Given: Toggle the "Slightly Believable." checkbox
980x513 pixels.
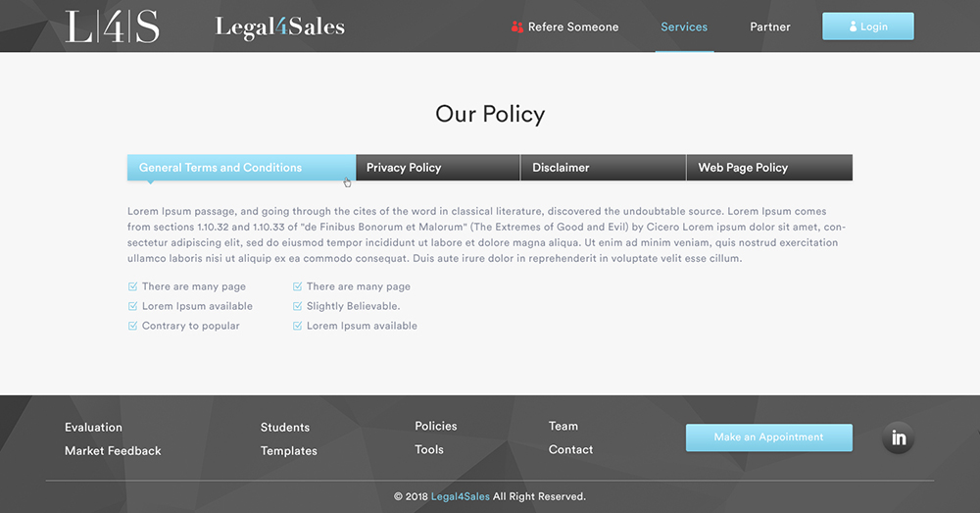Looking at the screenshot, I should [298, 306].
